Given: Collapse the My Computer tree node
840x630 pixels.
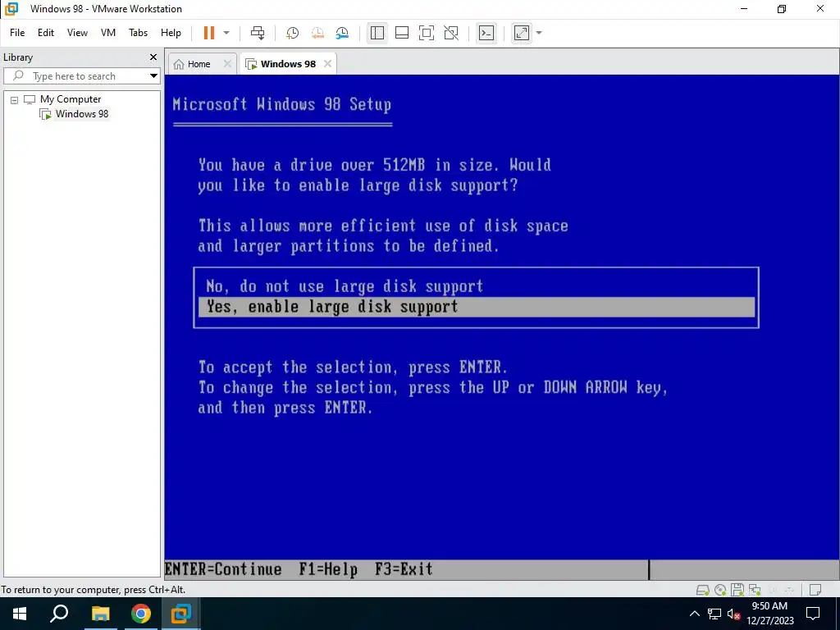Looking at the screenshot, I should (15, 99).
